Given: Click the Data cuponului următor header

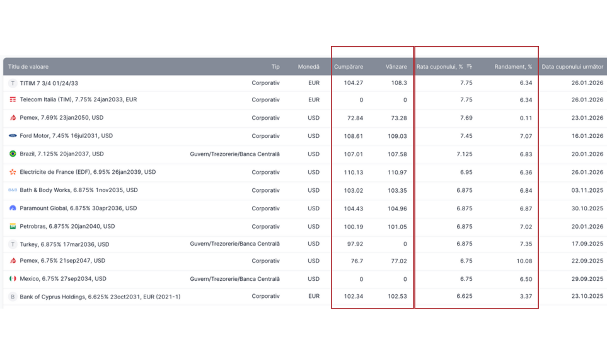Looking at the screenshot, I should click(572, 67).
